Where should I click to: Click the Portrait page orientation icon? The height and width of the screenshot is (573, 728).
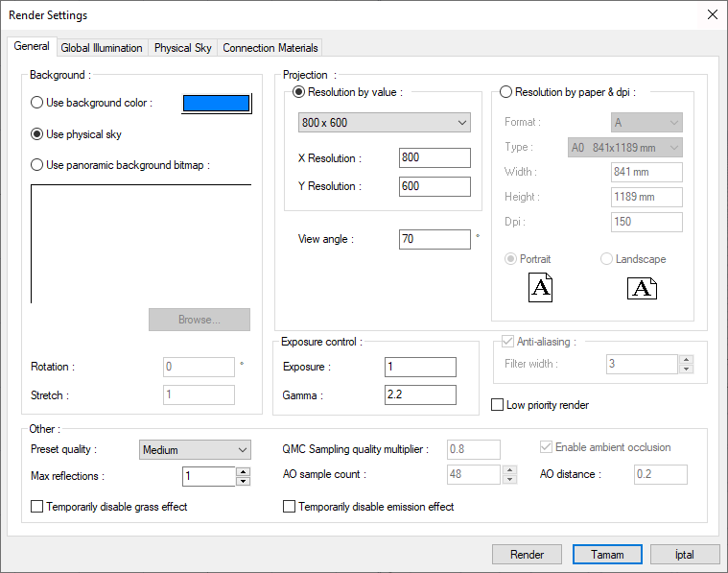point(541,288)
